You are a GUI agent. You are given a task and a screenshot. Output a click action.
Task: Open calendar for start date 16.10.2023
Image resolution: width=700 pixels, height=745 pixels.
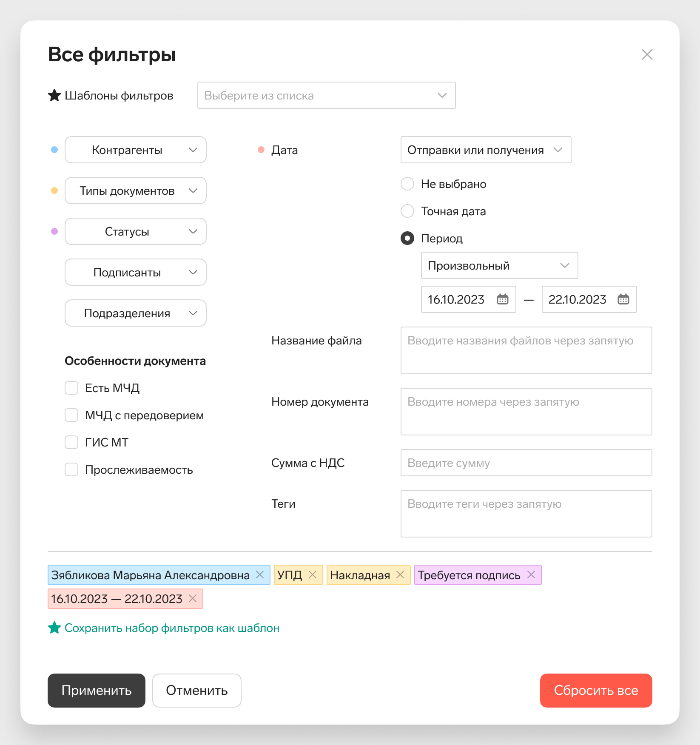pyautogui.click(x=503, y=299)
